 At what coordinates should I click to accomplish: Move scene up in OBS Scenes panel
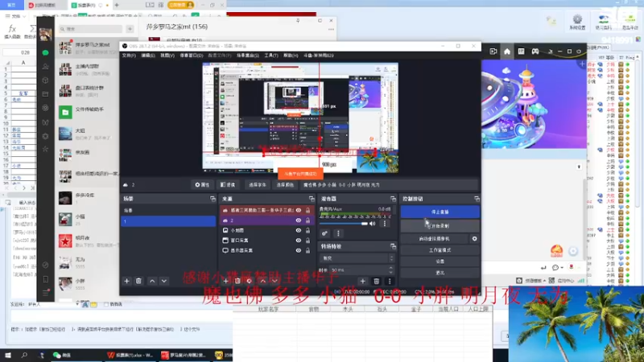click(152, 281)
